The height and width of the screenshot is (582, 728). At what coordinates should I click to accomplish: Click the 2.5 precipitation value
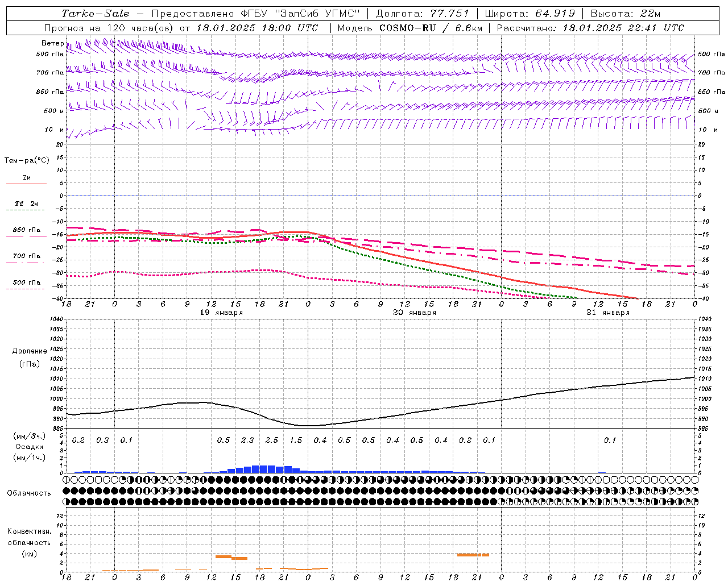[x=272, y=440]
